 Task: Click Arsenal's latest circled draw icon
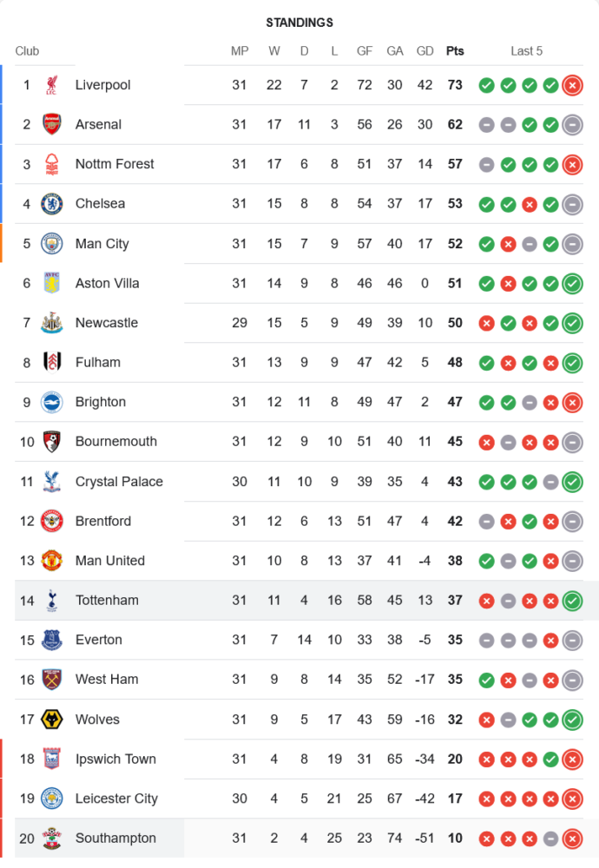tap(572, 125)
